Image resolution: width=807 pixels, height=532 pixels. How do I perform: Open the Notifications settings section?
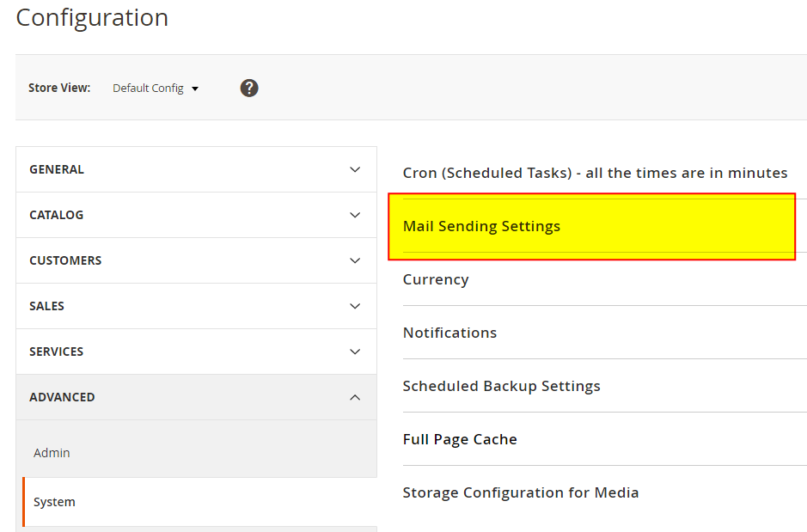pyautogui.click(x=449, y=333)
